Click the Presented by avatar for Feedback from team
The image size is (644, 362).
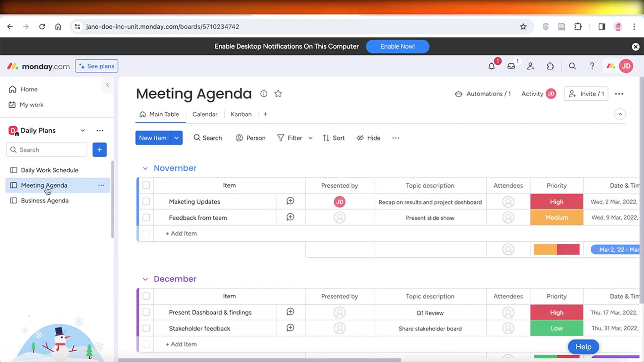(339, 218)
